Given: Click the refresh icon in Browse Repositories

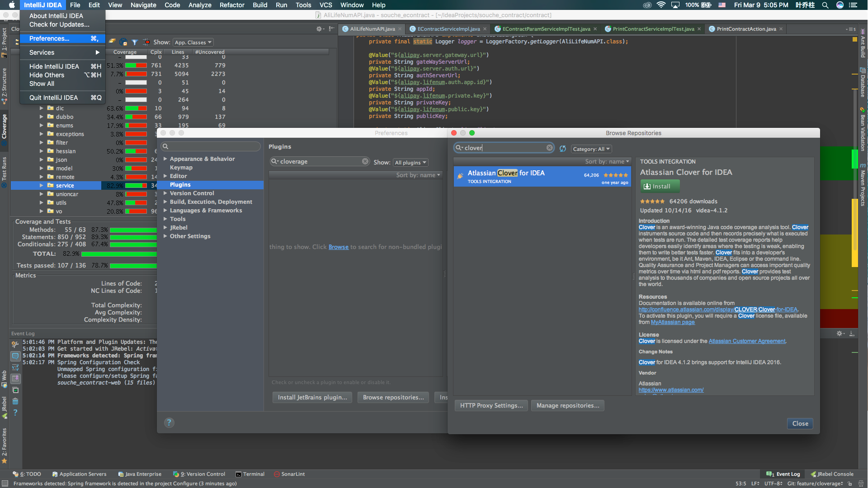Looking at the screenshot, I should click(x=562, y=149).
